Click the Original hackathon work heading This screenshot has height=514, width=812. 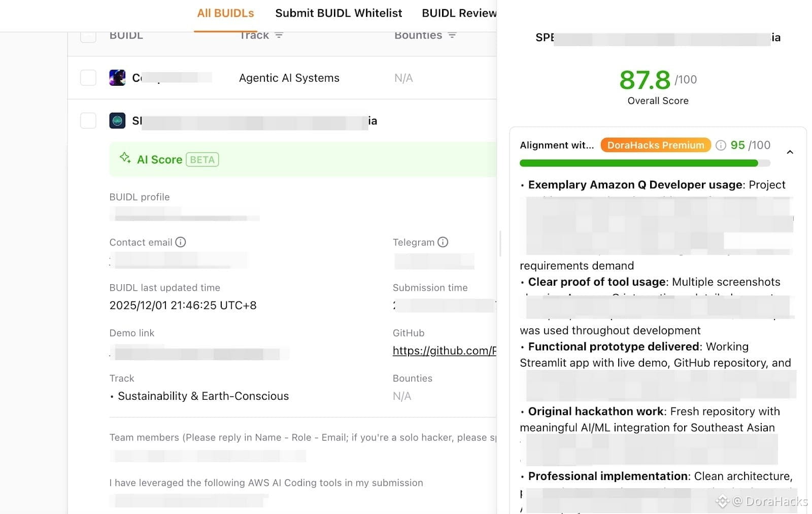click(596, 412)
